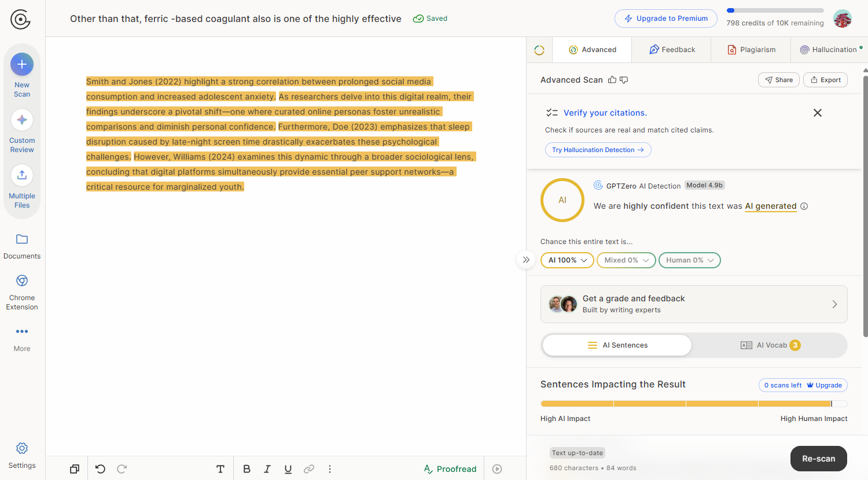Open the Documents folder

[x=22, y=246]
